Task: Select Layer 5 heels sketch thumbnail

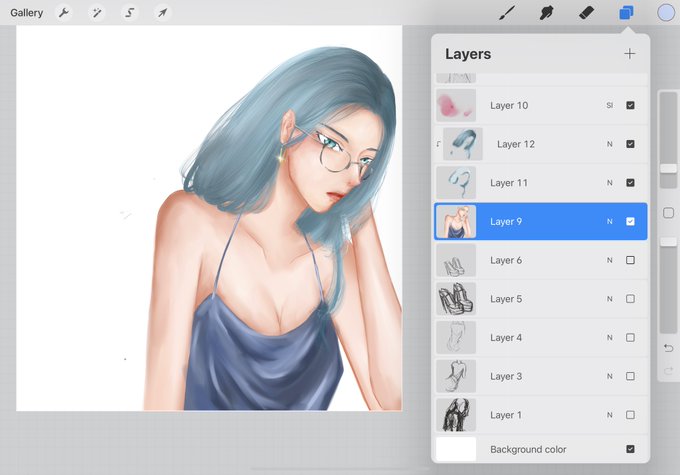Action: point(456,298)
